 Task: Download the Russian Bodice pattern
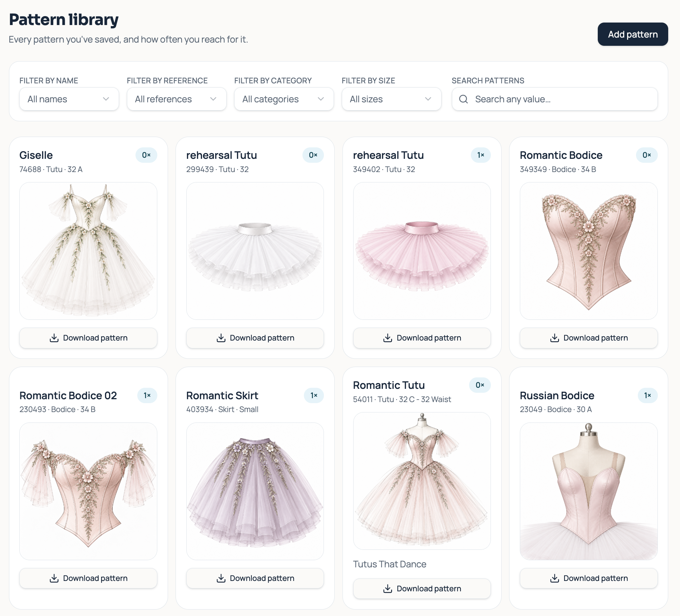coord(589,578)
